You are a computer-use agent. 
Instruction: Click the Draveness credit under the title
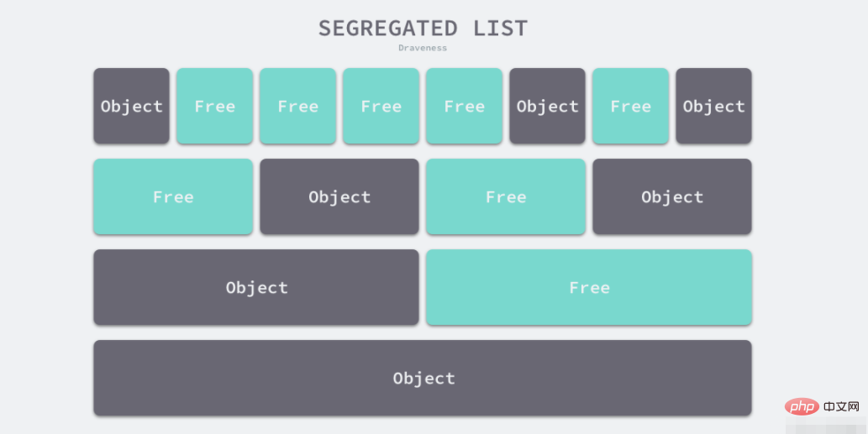pyautogui.click(x=423, y=48)
